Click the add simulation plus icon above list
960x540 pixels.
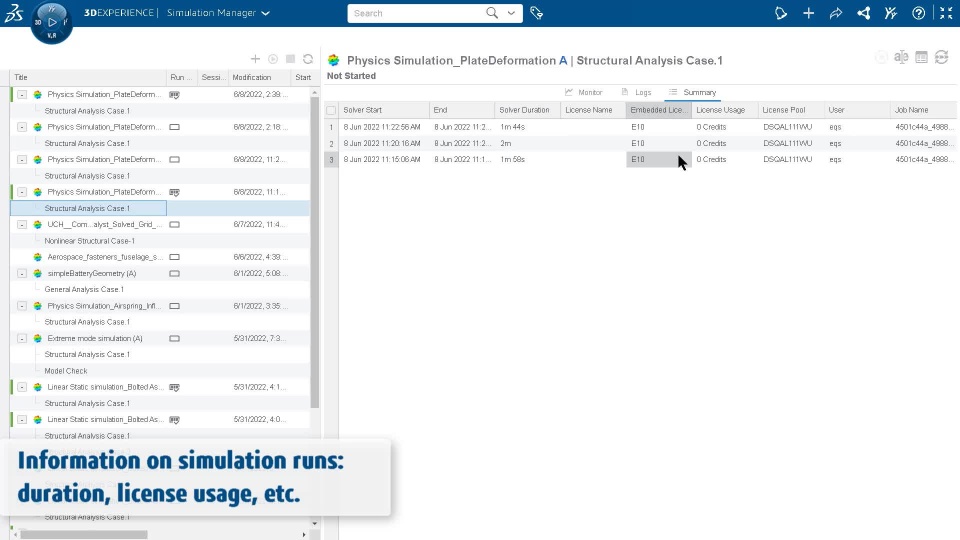(255, 59)
